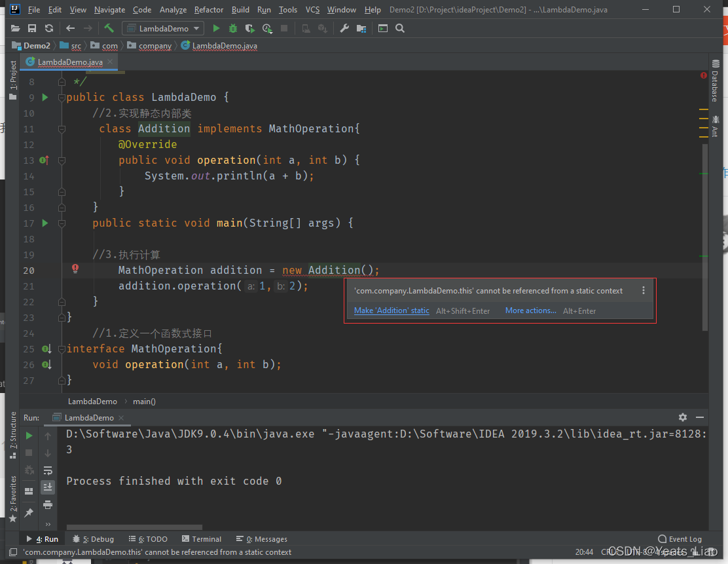Viewport: 728px width, 564px height.
Task: Click run gutter icon beside class LambdaDemo
Action: (45, 97)
